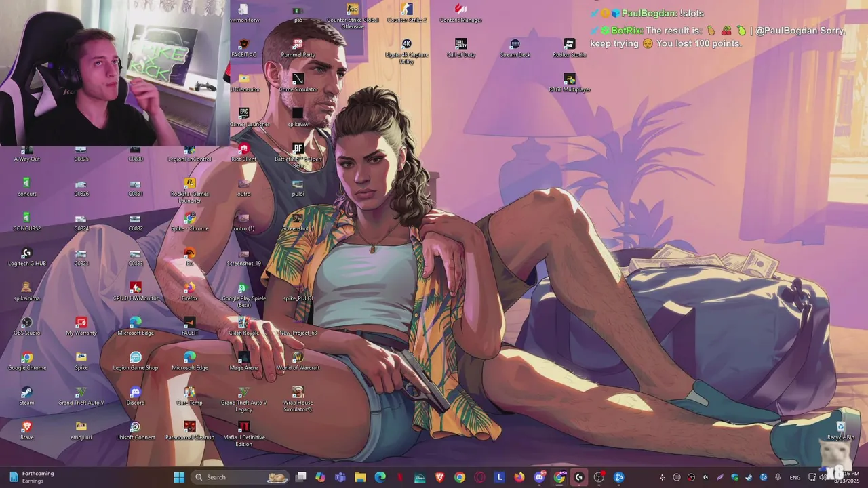Select the CPUID HWMonitor desktop icon

pos(136,291)
